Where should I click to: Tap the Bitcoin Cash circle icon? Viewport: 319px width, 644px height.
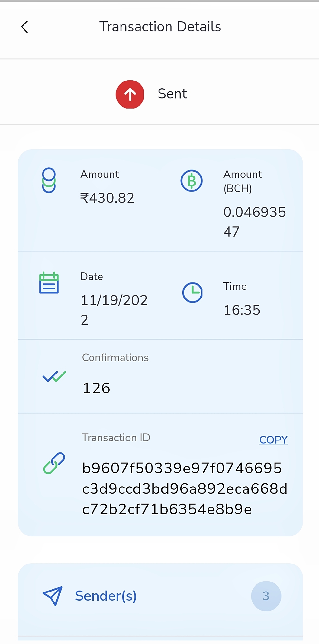pos(191,181)
